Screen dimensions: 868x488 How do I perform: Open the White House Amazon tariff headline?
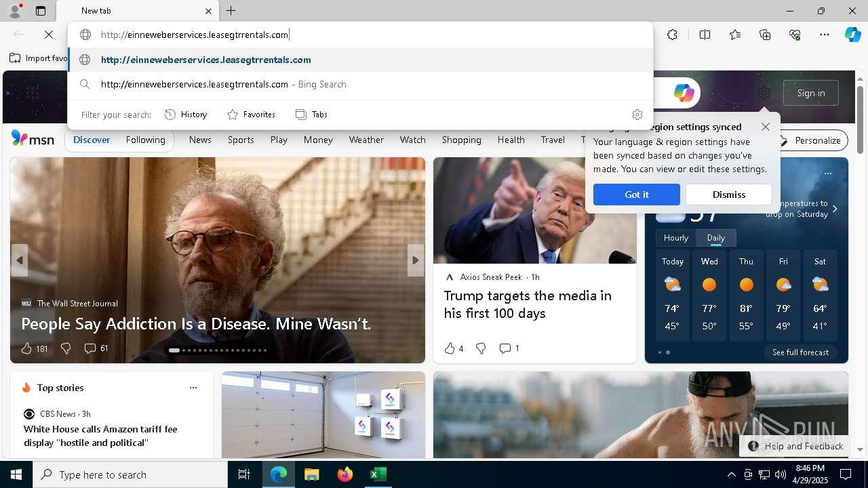pos(100,436)
